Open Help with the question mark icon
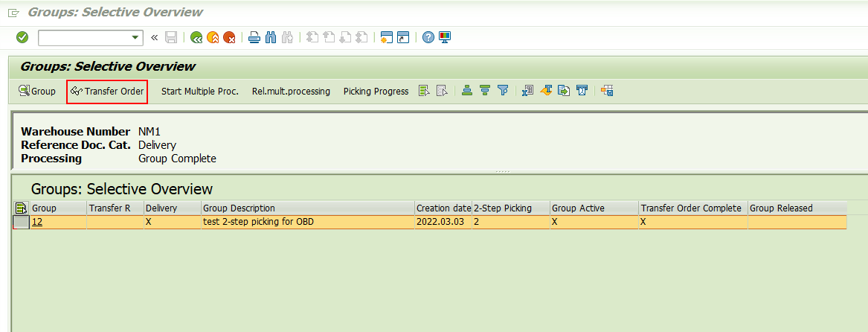Image resolution: width=868 pixels, height=332 pixels. (428, 37)
